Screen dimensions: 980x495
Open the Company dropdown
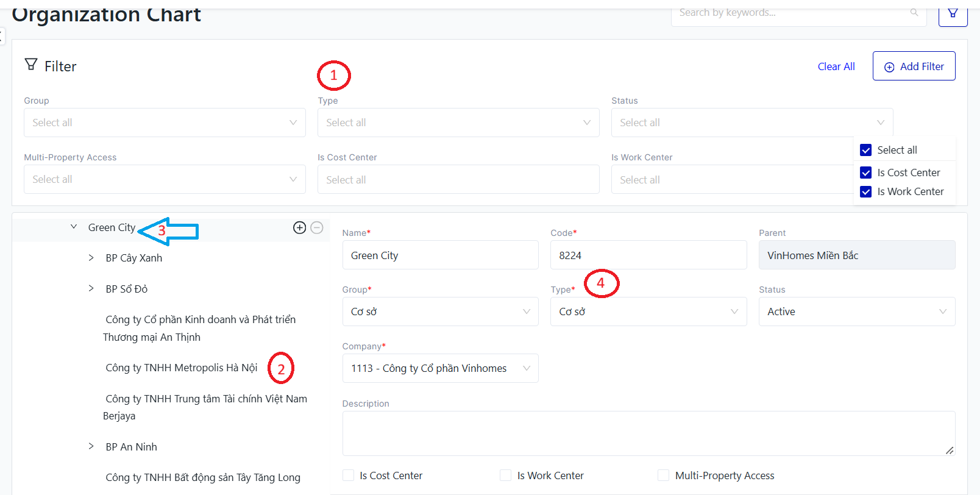point(440,368)
